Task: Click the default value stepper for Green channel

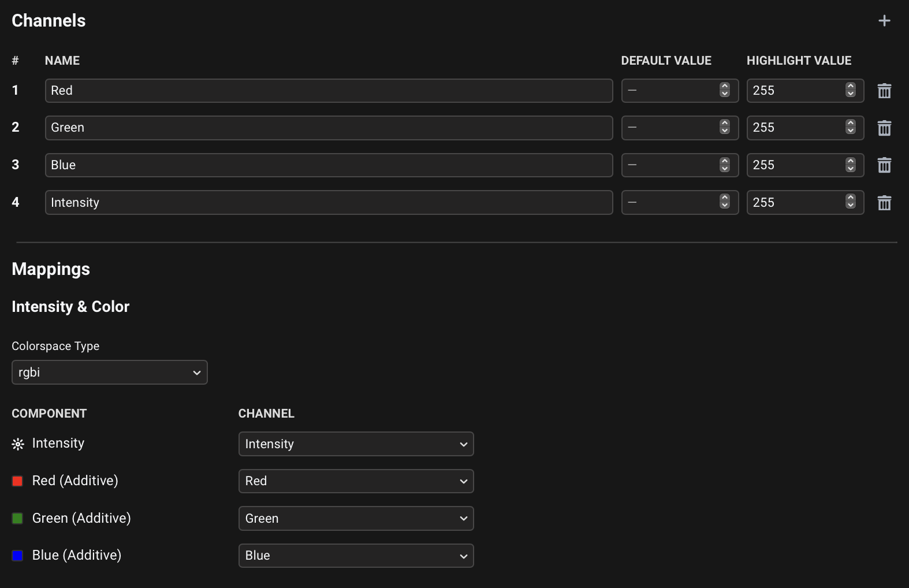Action: 725,127
